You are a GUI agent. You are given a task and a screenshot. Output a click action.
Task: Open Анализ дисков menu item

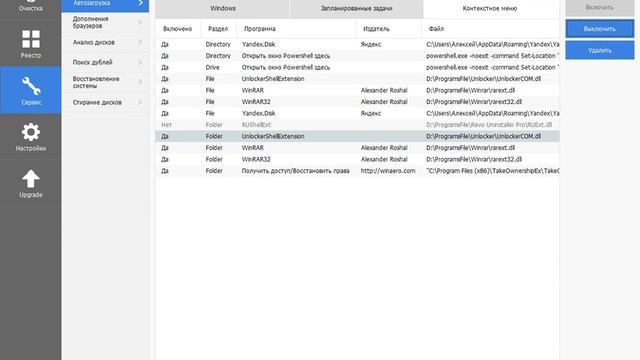[105, 42]
